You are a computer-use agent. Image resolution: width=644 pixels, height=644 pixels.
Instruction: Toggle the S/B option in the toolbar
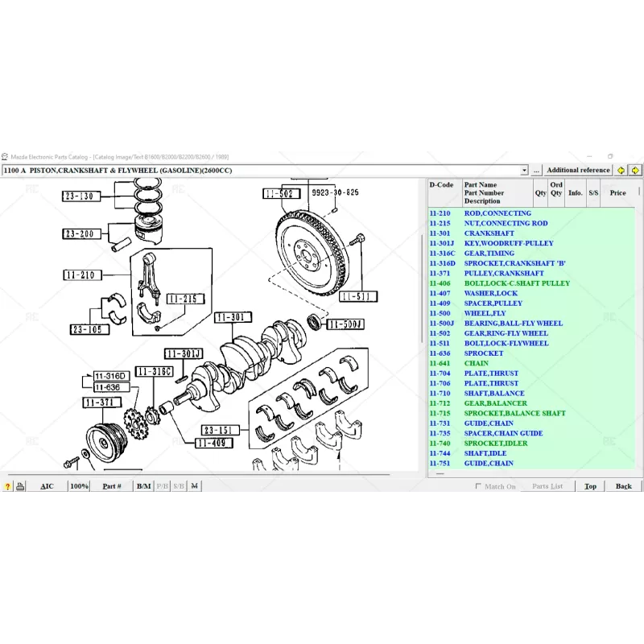[x=178, y=485]
